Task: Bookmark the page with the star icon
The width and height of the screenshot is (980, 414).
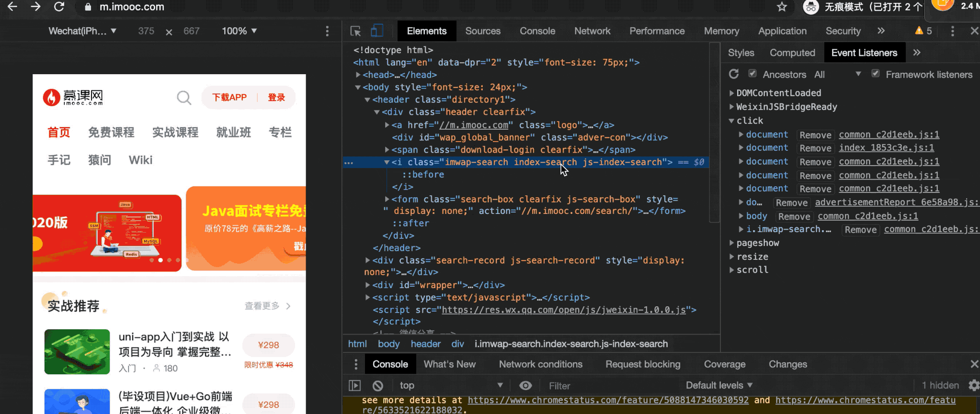Action: [782, 7]
